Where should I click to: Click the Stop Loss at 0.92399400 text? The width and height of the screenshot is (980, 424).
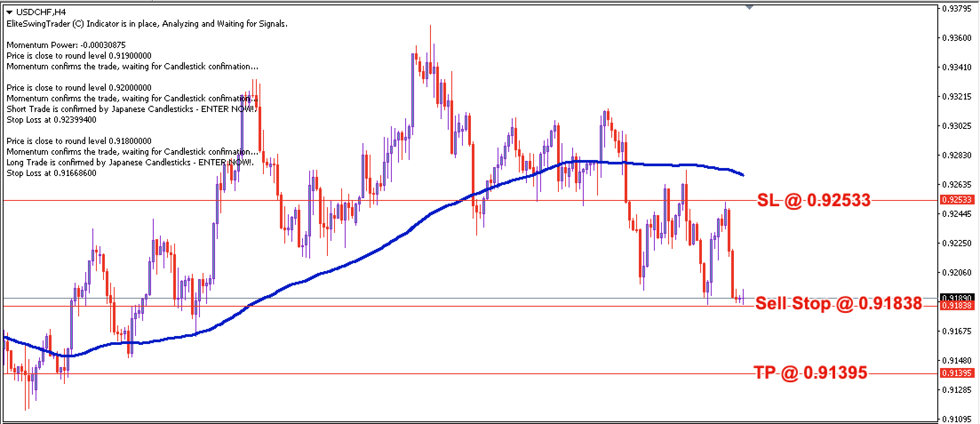[52, 120]
